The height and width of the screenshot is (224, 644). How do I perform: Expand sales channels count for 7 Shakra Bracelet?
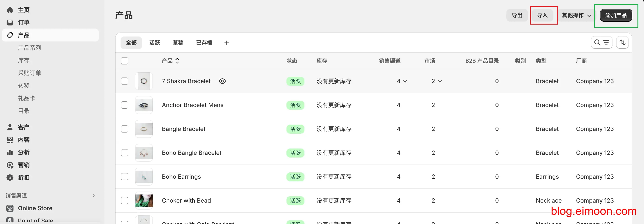402,81
